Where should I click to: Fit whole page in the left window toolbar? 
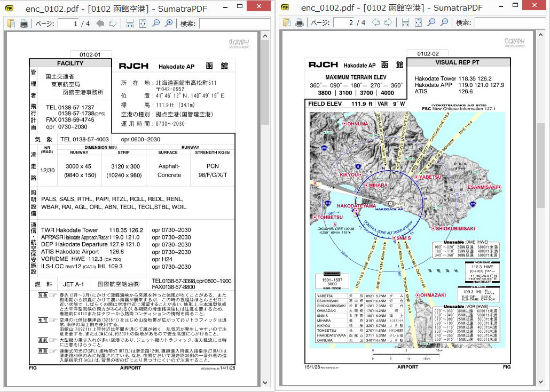(143, 23)
